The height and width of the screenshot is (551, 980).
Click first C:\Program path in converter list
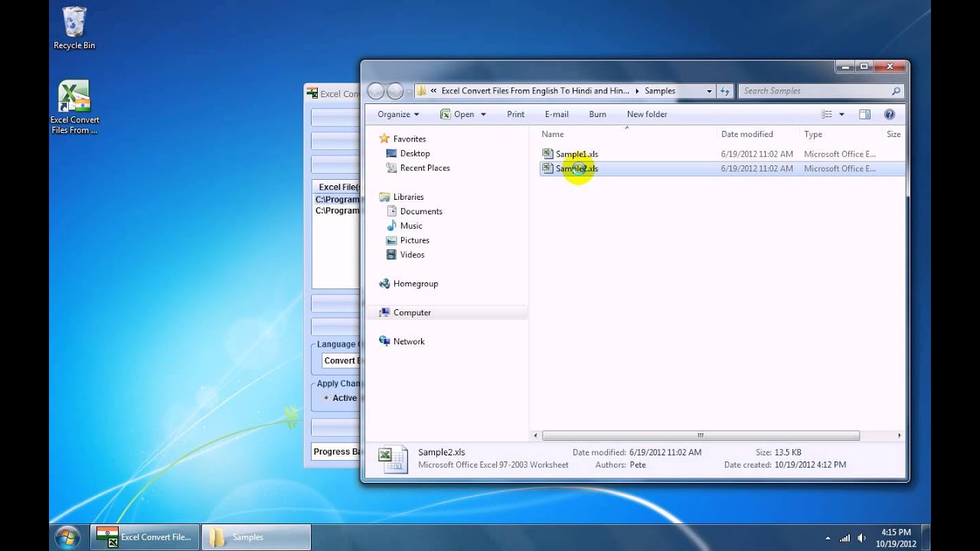(x=337, y=200)
